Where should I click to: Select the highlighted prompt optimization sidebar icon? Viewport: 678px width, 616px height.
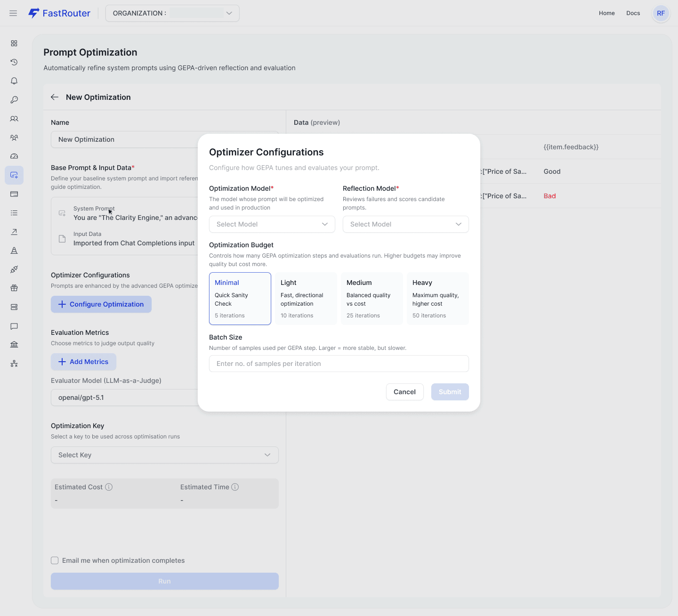(14, 175)
